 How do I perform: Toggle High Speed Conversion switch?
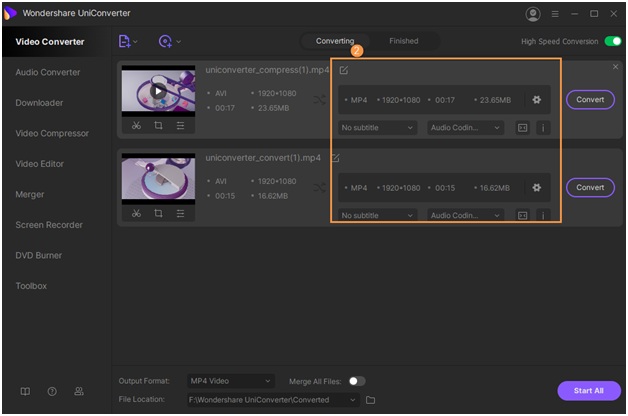tap(613, 41)
